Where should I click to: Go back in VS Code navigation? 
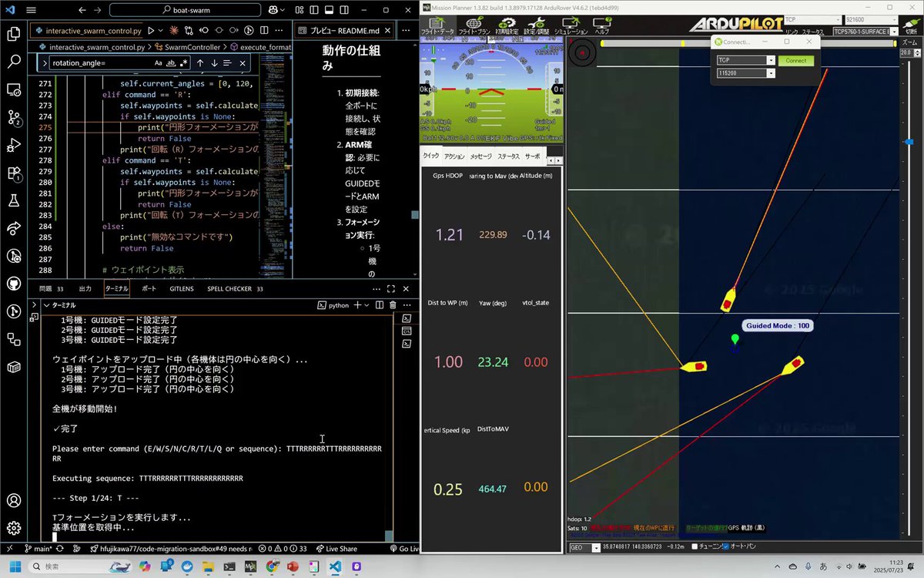82,11
